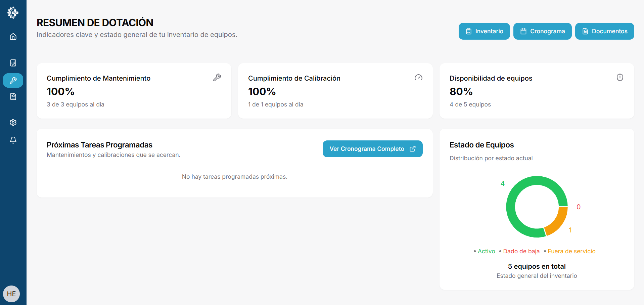
Task: Open the Documentos button
Action: click(605, 31)
